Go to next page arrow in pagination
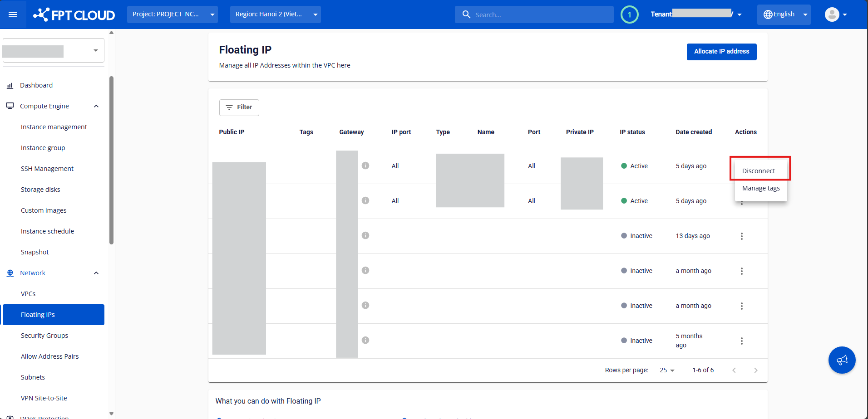This screenshot has width=868, height=419. click(755, 370)
